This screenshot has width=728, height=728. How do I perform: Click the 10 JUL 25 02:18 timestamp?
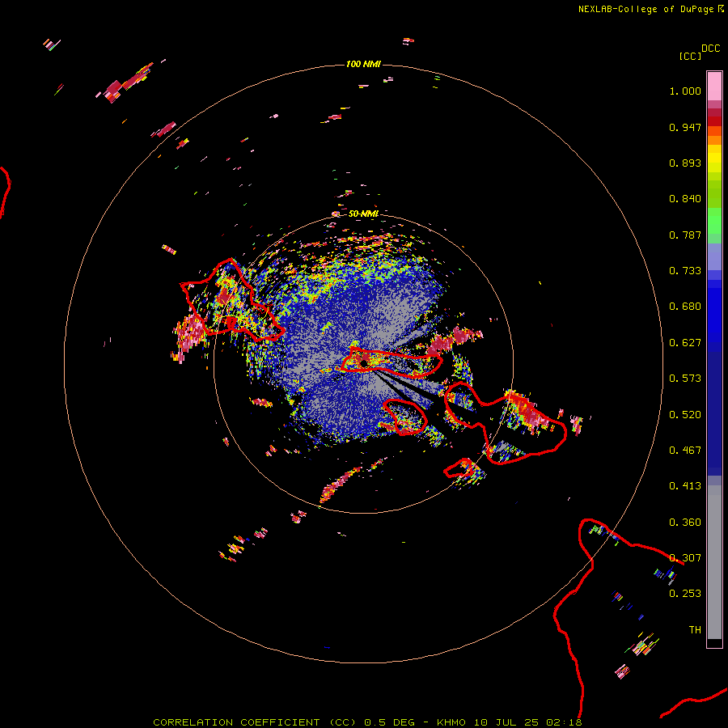[528, 722]
